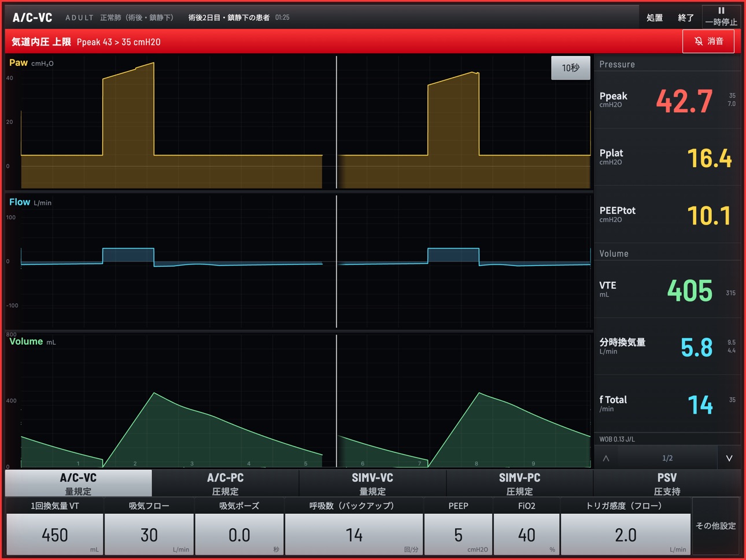Select f Total 14 value tile
This screenshot has height=560, width=746.
click(667, 404)
